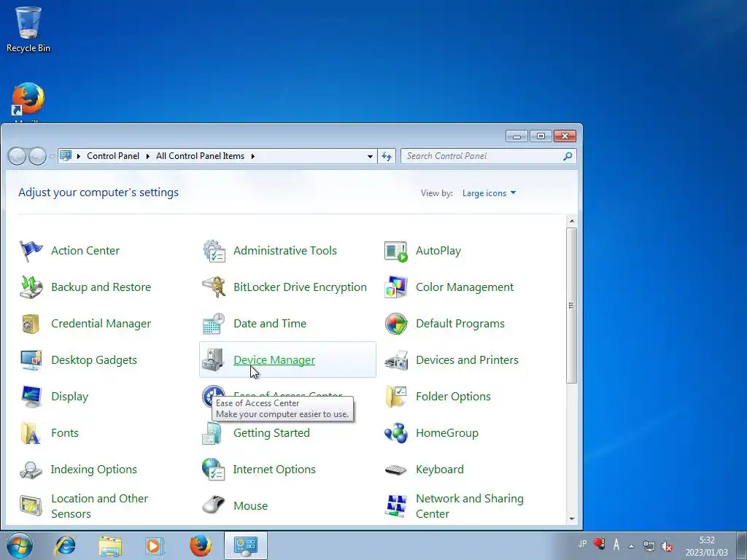
Task: Launch Internet Explorer from the taskbar
Action: click(65, 545)
